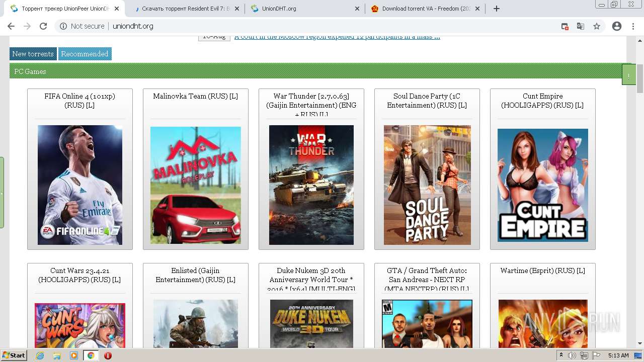Open the Not secure site info icon
Screen dimensions: 644x362
[x=63, y=26]
